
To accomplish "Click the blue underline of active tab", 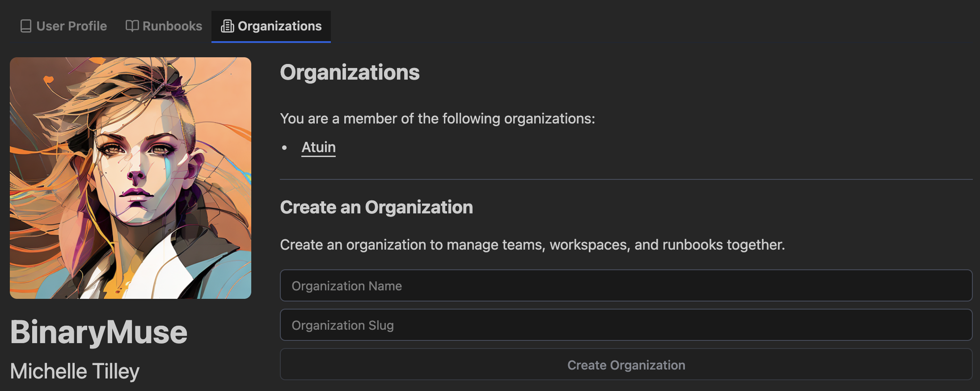I will click(271, 42).
